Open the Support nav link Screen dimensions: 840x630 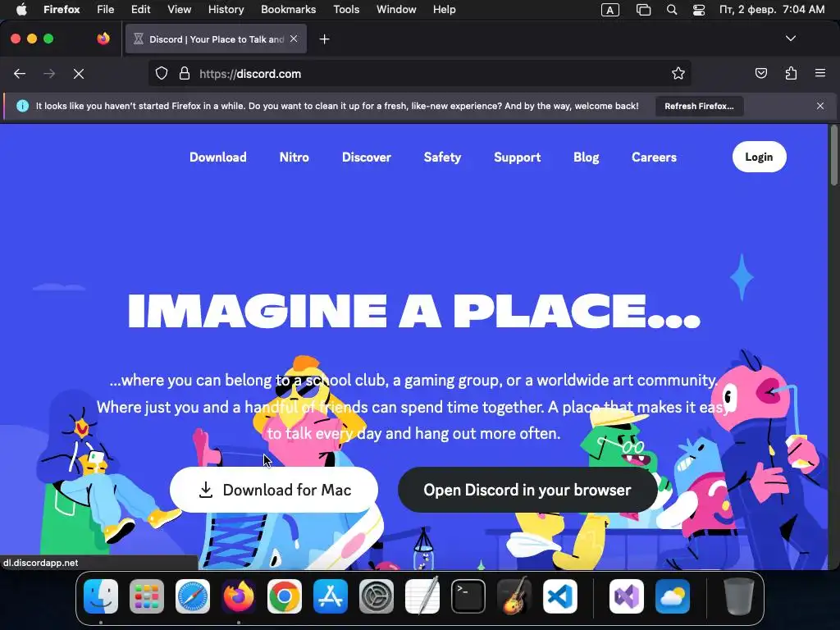click(x=518, y=157)
